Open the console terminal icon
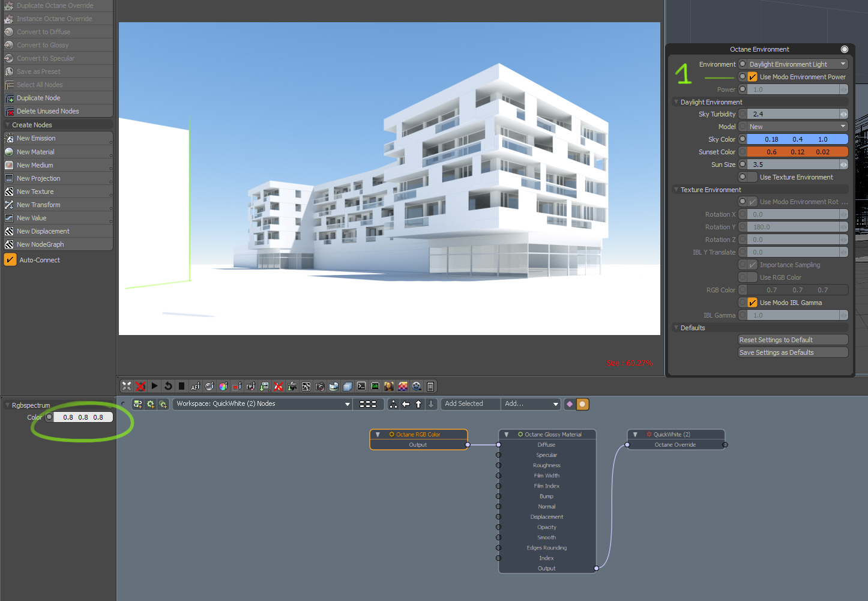868x601 pixels. 361,386
